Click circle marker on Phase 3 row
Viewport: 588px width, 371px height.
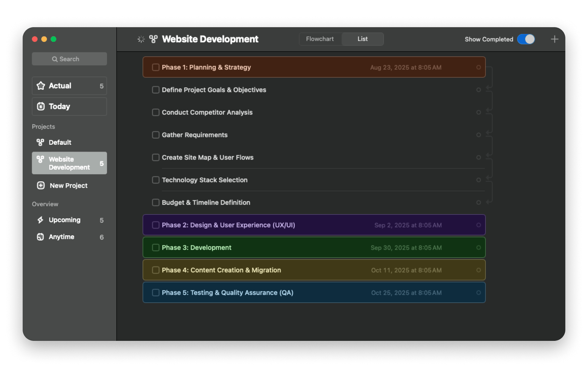(479, 248)
